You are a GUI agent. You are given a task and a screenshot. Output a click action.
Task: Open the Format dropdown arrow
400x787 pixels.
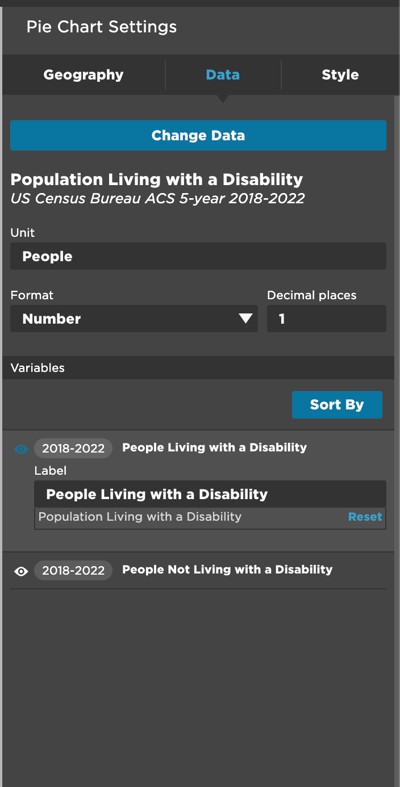click(x=245, y=319)
